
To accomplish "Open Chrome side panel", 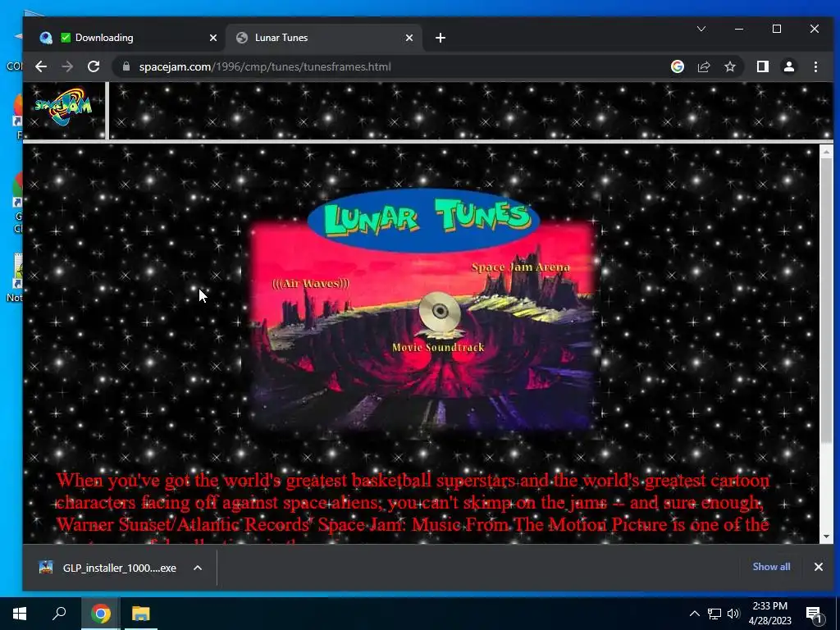I will pyautogui.click(x=762, y=66).
